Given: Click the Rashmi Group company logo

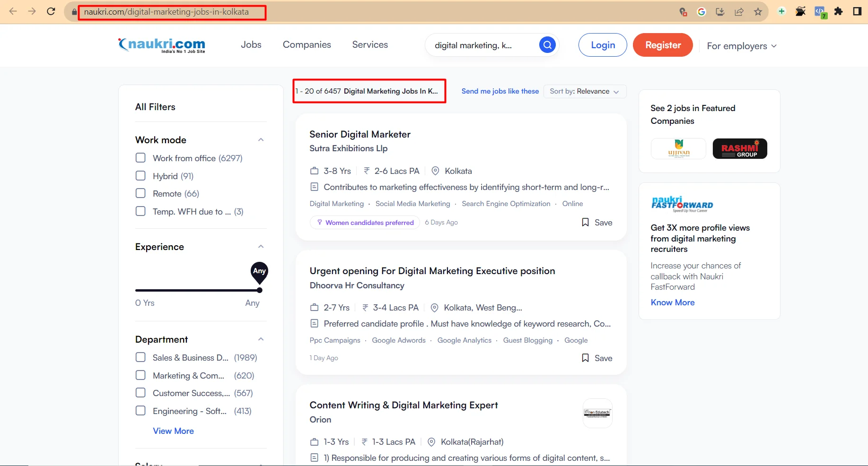Looking at the screenshot, I should tap(740, 148).
